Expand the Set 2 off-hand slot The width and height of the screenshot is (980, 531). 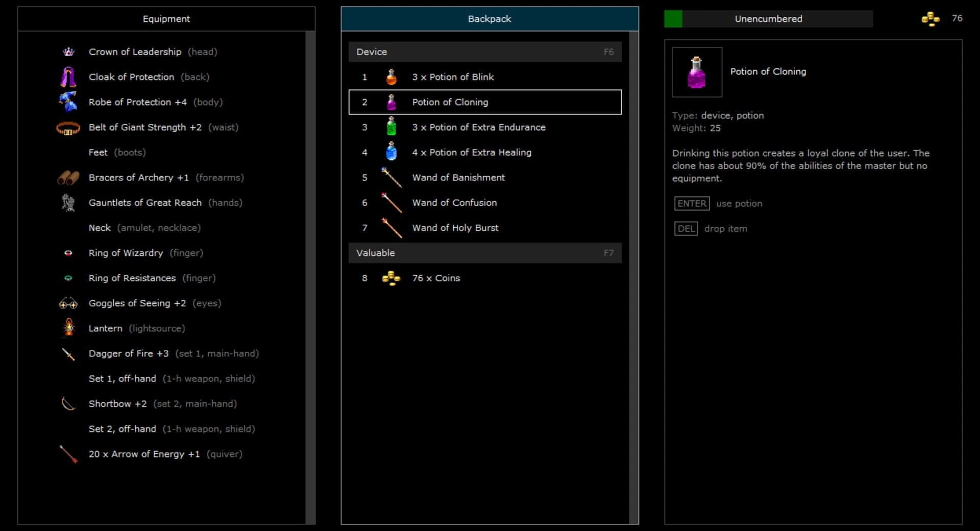122,429
